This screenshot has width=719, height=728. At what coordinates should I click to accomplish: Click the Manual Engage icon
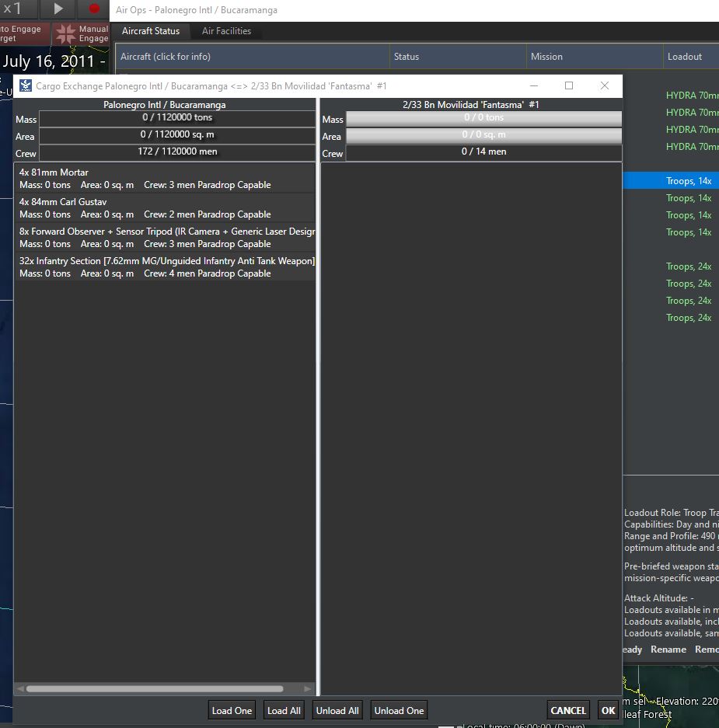tap(65, 34)
